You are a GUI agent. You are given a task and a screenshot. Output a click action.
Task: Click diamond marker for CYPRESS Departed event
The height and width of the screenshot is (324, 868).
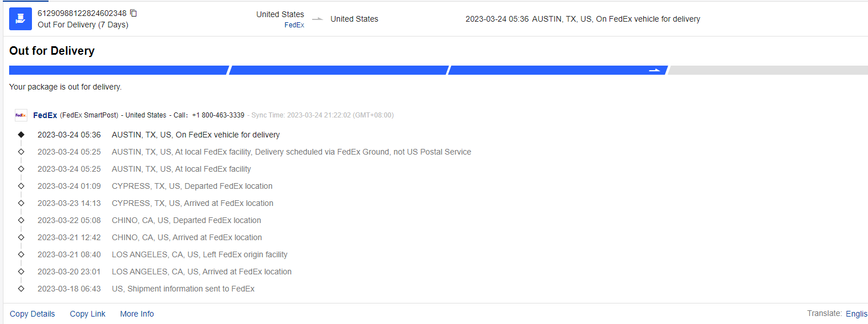click(21, 186)
